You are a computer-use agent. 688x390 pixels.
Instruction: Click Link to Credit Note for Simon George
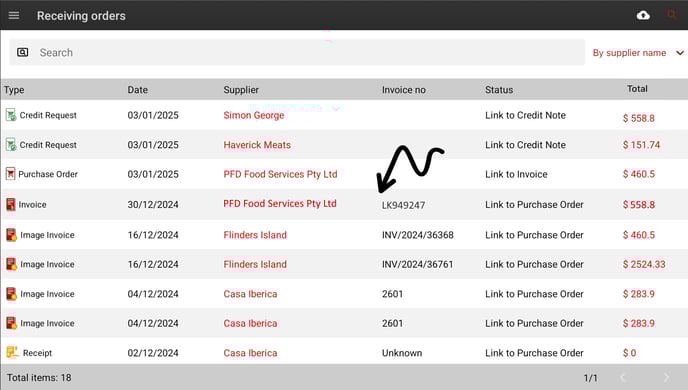(525, 115)
